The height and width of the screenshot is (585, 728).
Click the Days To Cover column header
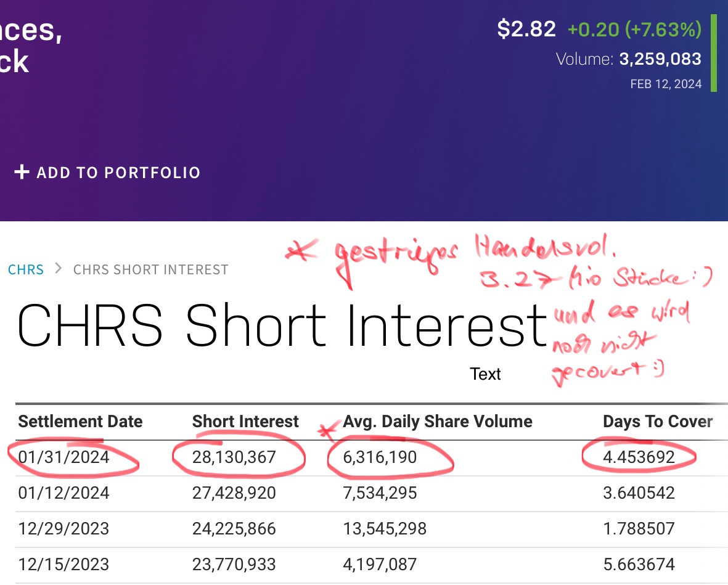click(658, 421)
